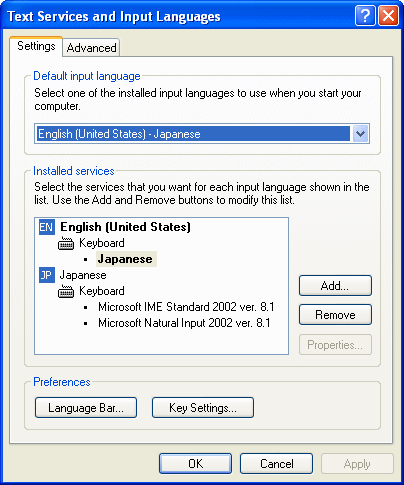Click the question mark help icon
404x485 pixels.
pos(365,16)
